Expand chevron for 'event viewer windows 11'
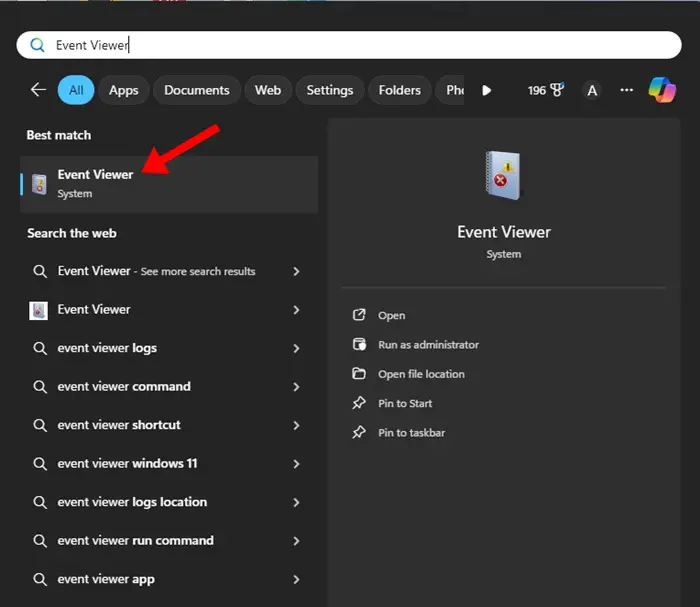Viewport: 700px width, 607px height. 296,464
